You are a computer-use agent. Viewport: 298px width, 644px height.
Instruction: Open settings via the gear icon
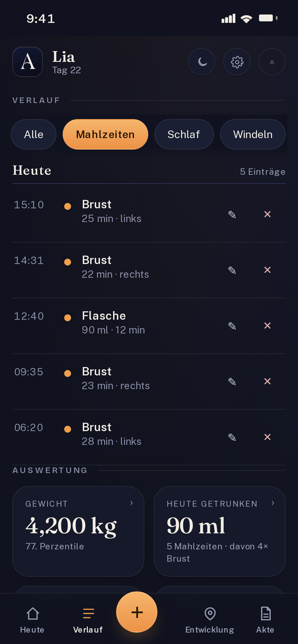237,62
